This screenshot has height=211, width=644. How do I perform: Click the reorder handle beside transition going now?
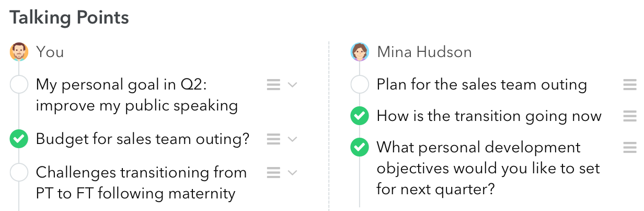pyautogui.click(x=630, y=116)
